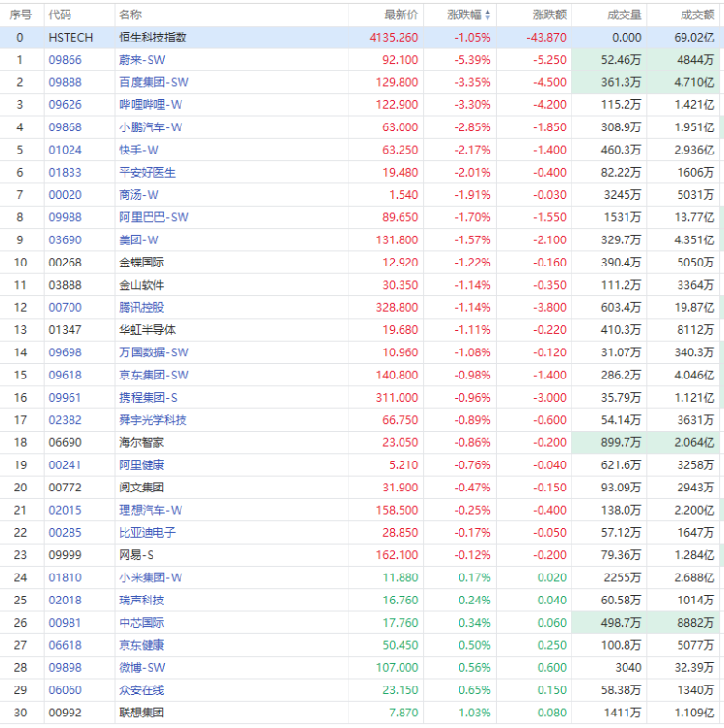Select the 网易-S stock name

(x=136, y=555)
